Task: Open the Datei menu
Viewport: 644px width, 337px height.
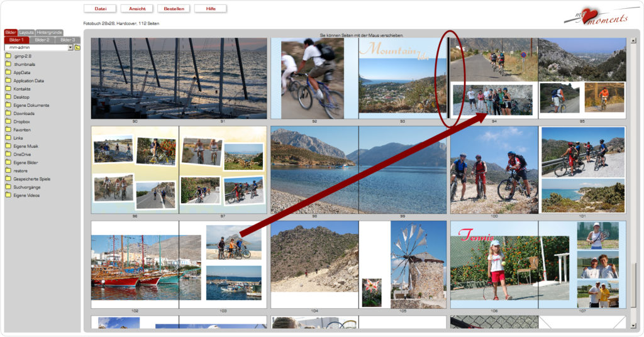Action: [100, 9]
